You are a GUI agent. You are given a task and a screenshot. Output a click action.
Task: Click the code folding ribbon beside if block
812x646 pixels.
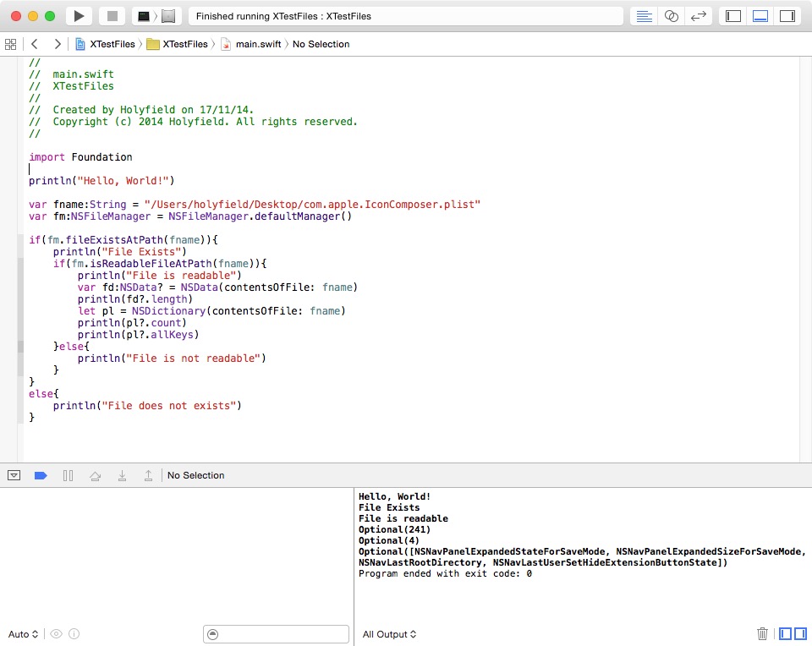pos(20,328)
